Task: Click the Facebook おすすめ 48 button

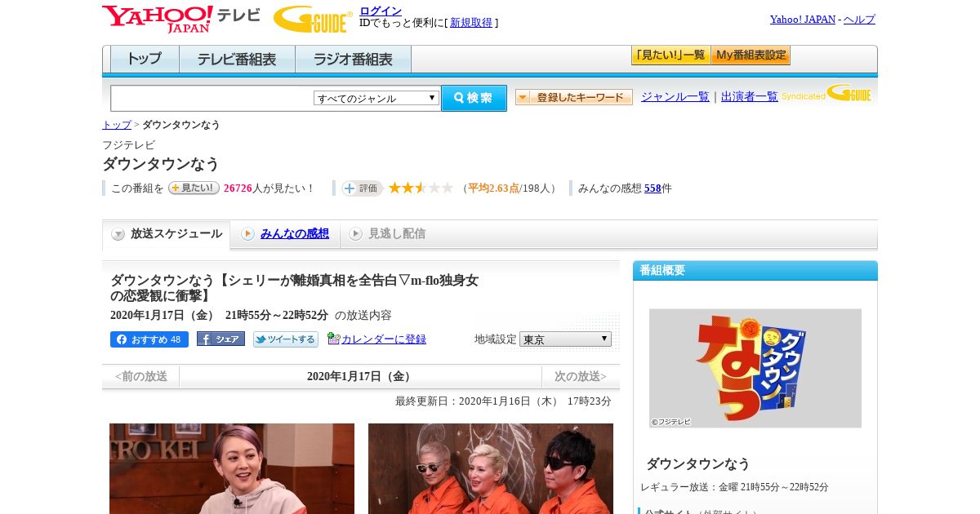Action: pos(149,339)
